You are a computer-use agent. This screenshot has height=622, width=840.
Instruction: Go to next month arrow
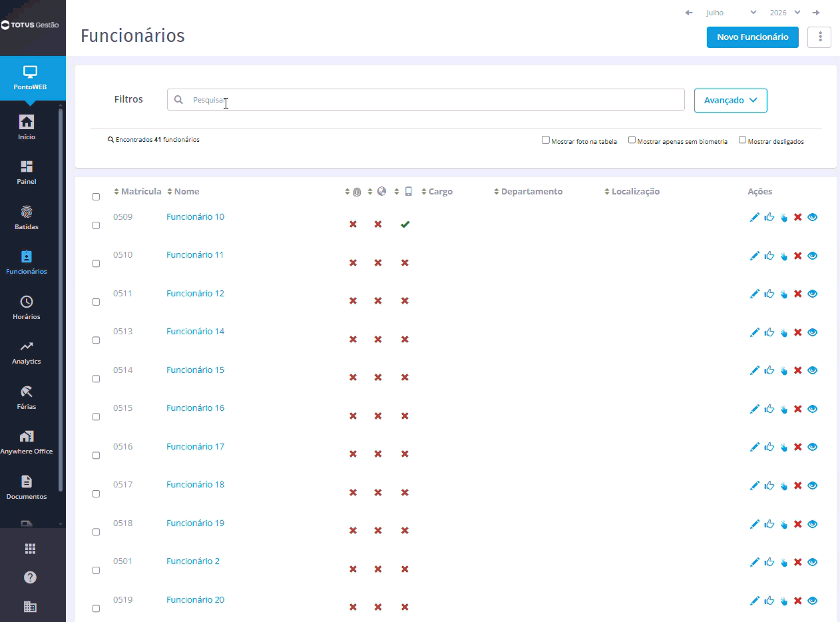(x=816, y=13)
